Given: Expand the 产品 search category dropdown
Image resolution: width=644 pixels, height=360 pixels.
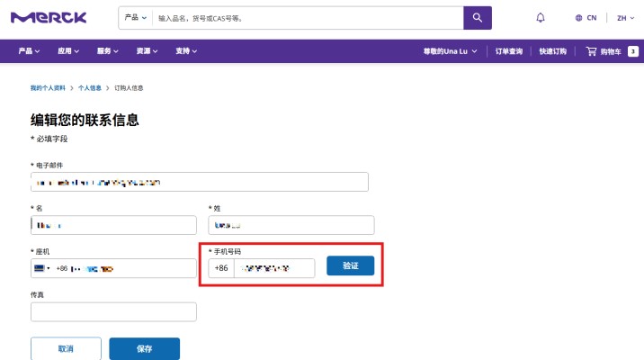Looking at the screenshot, I should [136, 17].
